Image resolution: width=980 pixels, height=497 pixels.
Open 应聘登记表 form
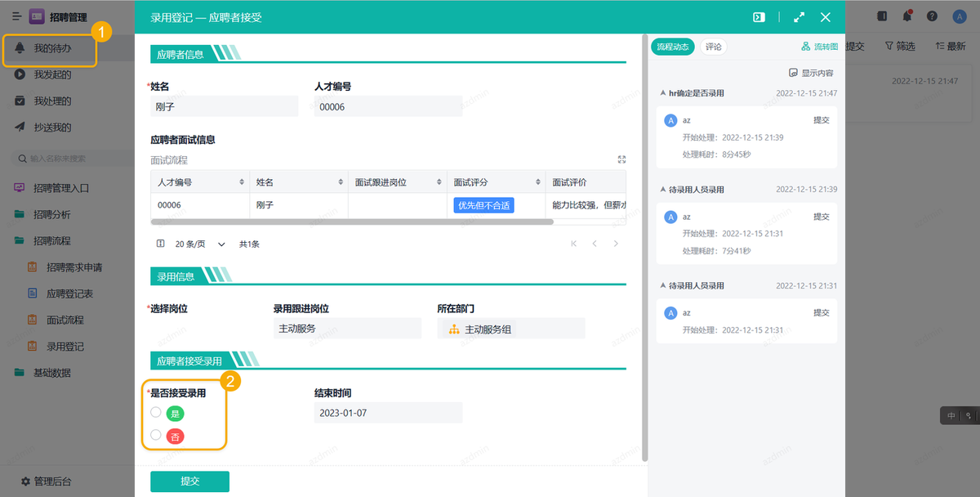coord(69,293)
